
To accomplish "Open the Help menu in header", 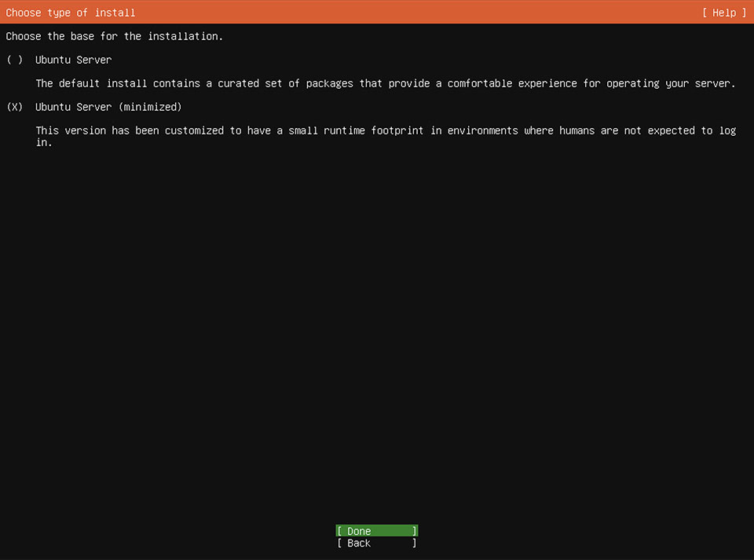I will coord(723,13).
